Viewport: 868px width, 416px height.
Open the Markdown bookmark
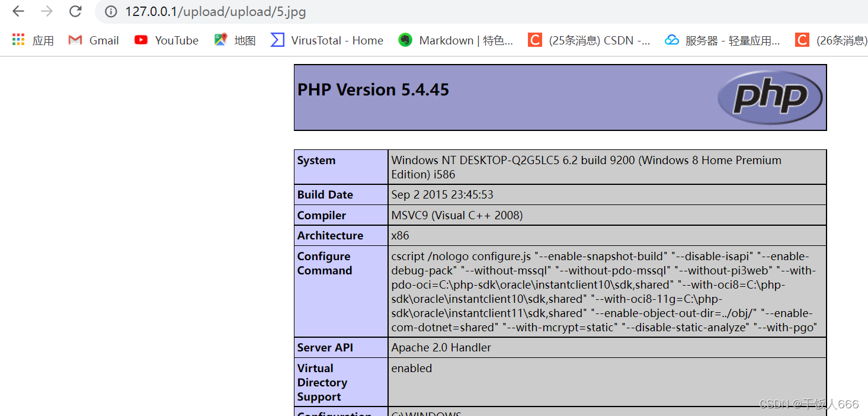456,40
